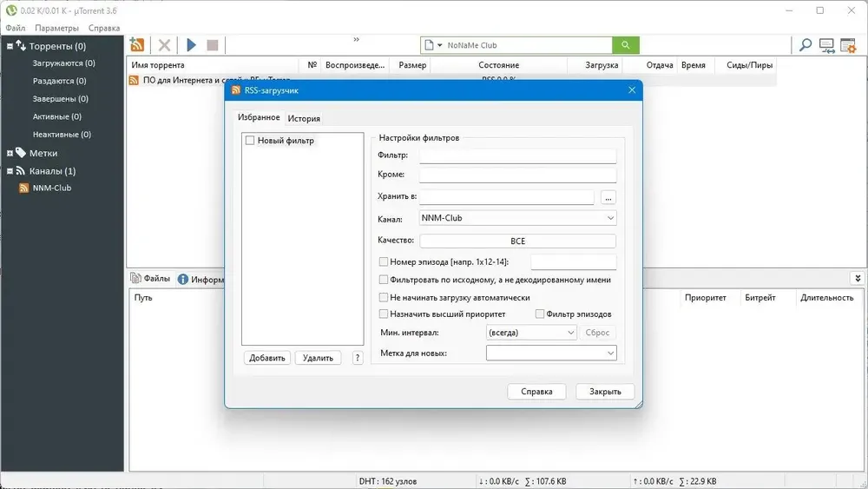868x489 pixels.
Task: Click the ? help button beside Удалить
Action: click(358, 358)
